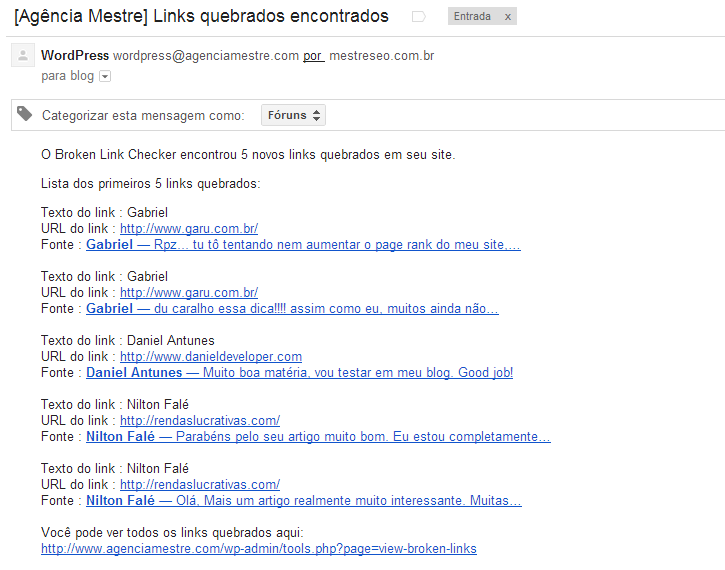Click the underlined 'por' text in sender line
Screen dimensions: 725x570
coord(313,56)
